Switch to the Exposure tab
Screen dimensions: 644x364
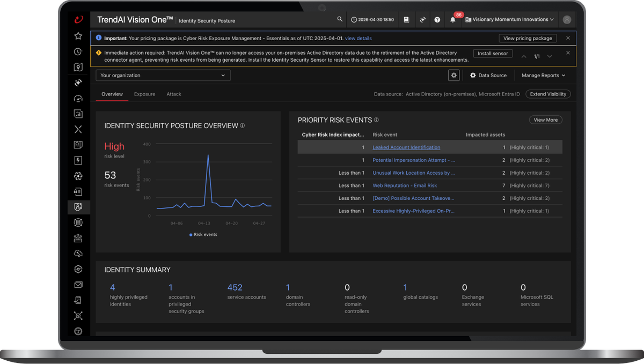(x=144, y=94)
